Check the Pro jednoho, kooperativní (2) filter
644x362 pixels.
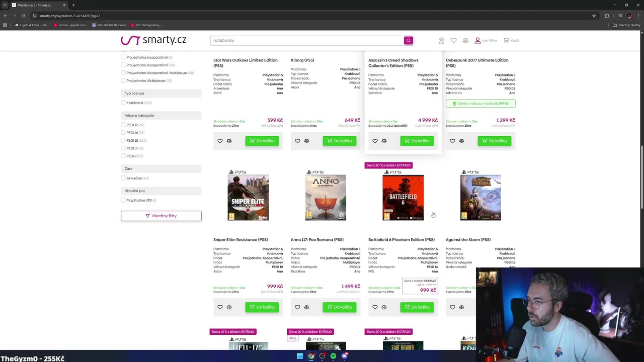pos(123,57)
